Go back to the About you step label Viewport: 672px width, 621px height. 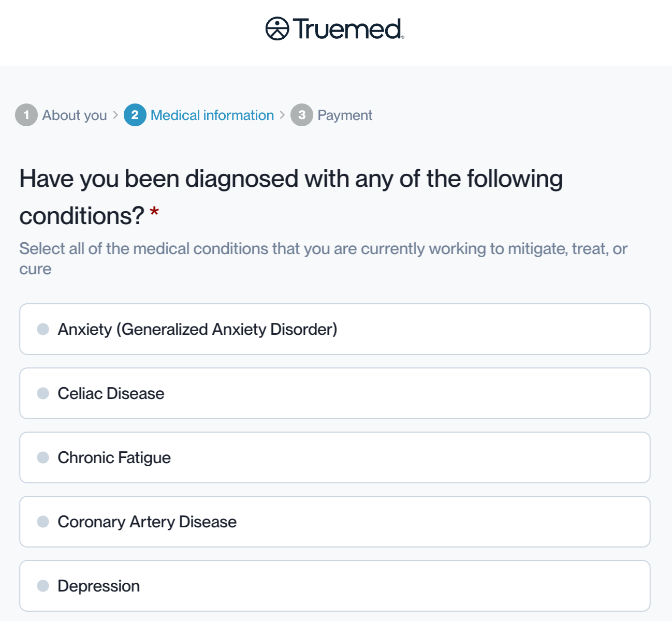point(75,115)
